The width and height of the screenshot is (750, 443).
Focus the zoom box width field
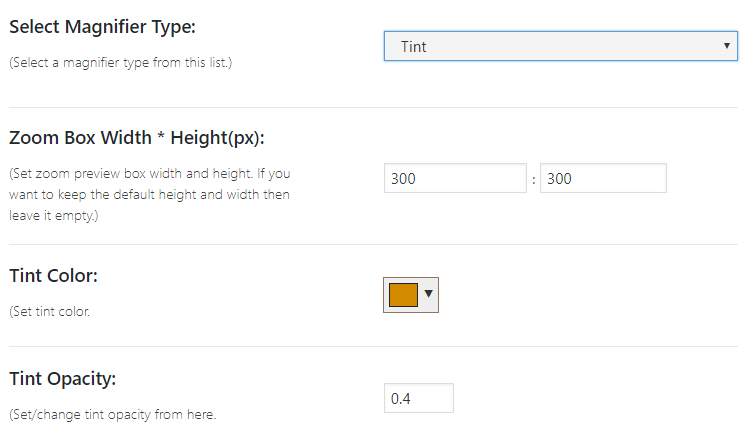(455, 178)
